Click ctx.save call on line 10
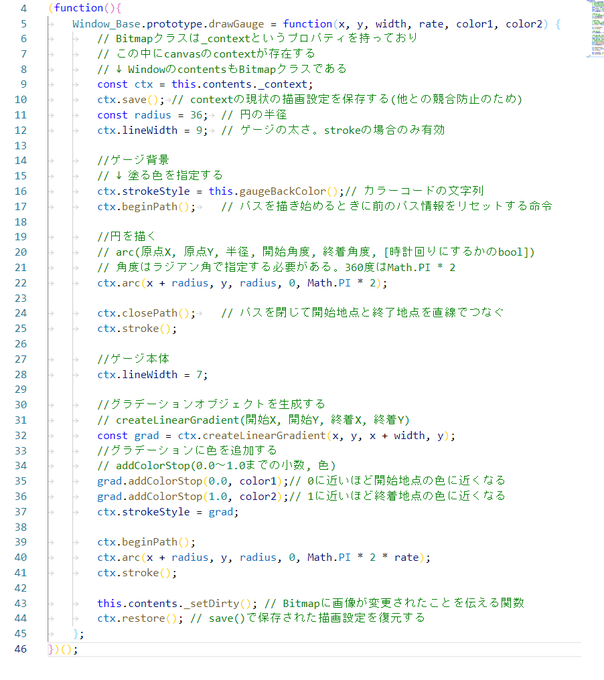604x680 pixels. [x=131, y=100]
